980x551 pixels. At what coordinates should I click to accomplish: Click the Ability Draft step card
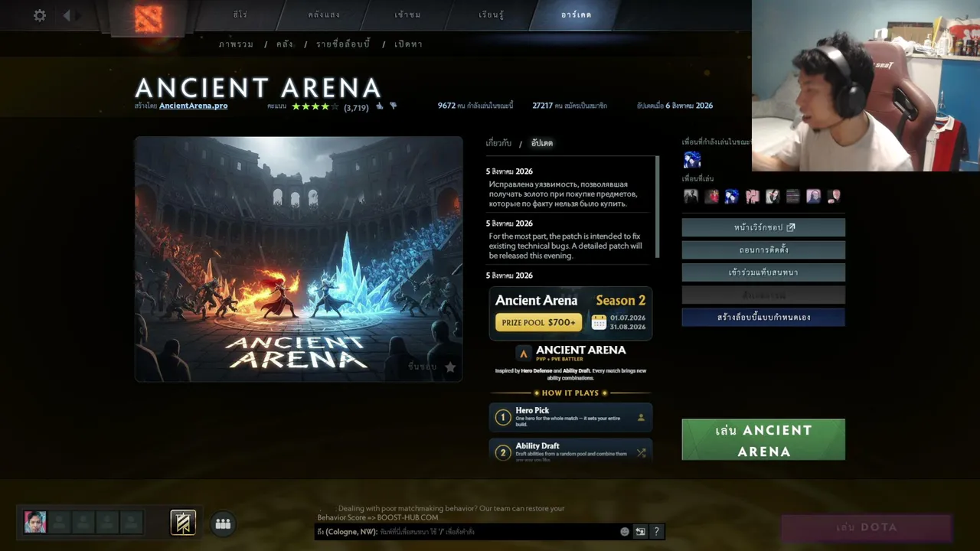[570, 451]
